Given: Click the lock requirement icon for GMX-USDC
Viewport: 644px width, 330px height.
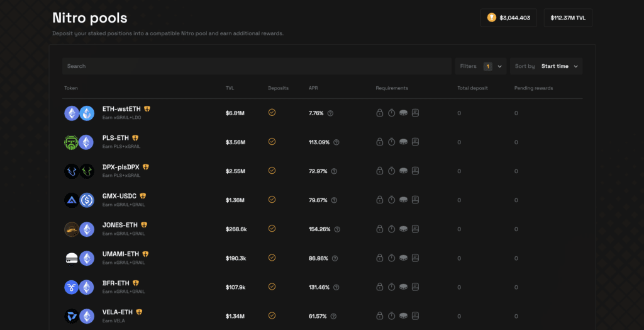Looking at the screenshot, I should click(x=379, y=200).
